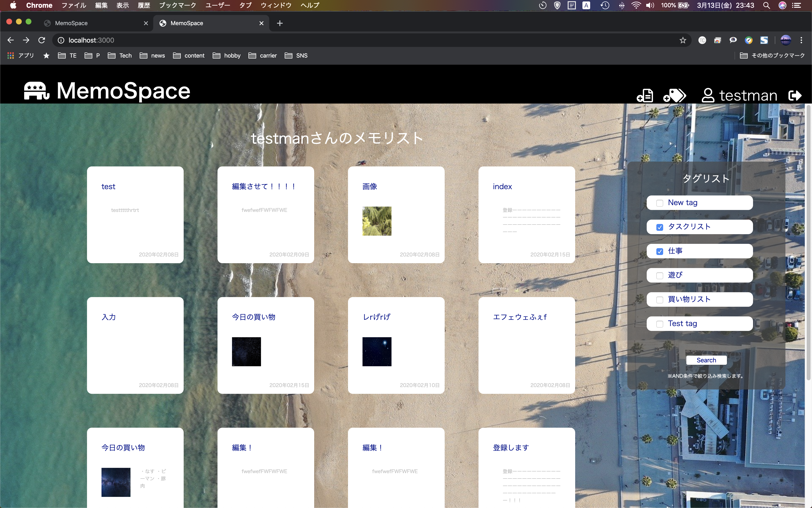Click the volume icon in menu bar
This screenshot has height=508, width=812.
click(650, 5)
